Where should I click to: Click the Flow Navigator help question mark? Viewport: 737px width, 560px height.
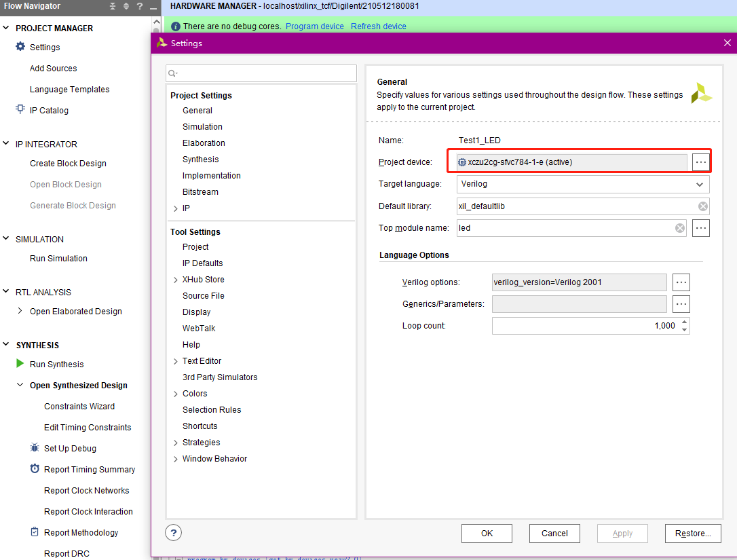point(140,6)
